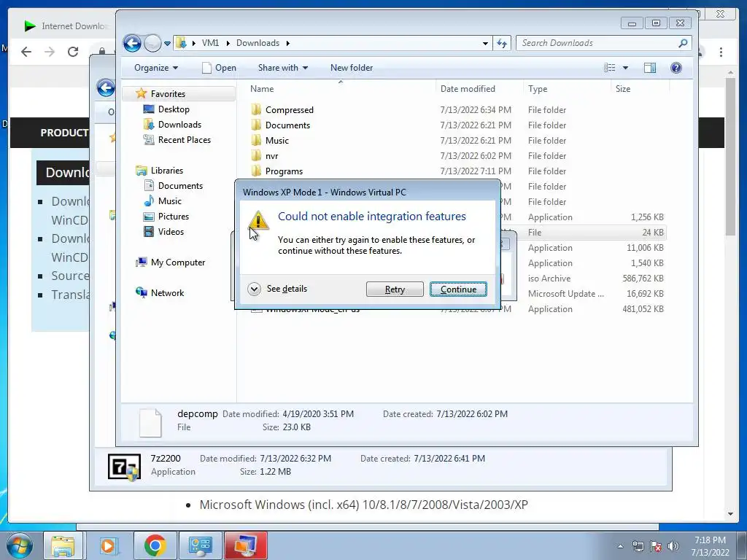Click the VM1 breadcrumb in the address bar
The image size is (747, 560).
point(210,43)
